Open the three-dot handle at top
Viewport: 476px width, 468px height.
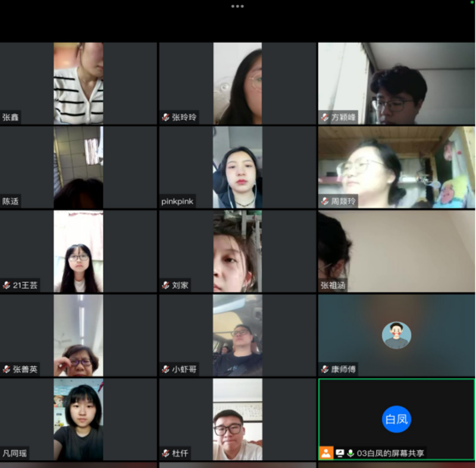(237, 7)
